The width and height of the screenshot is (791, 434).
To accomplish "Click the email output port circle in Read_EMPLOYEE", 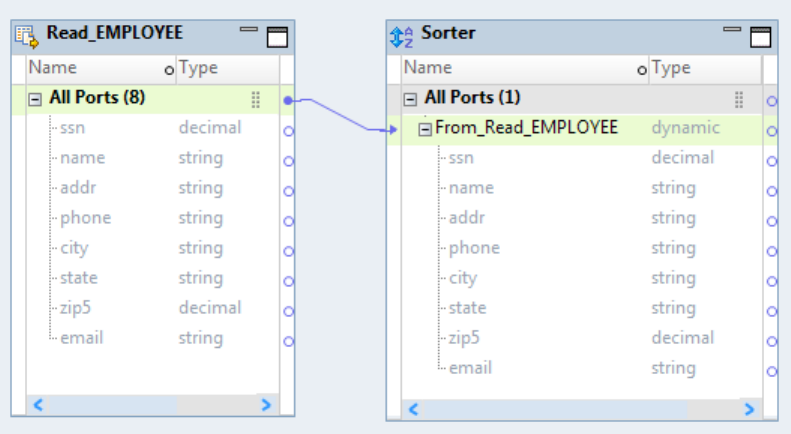I will [x=289, y=341].
